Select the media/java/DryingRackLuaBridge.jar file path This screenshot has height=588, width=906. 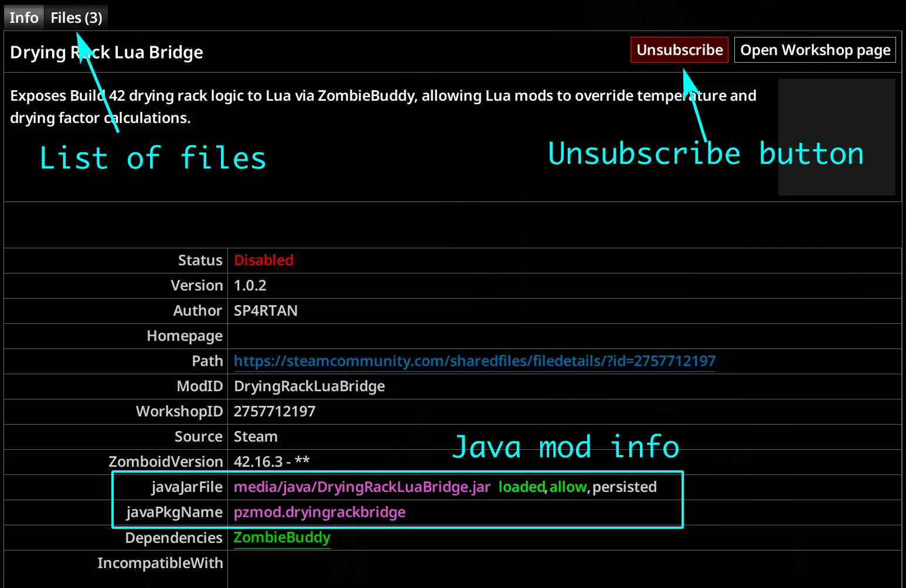tap(362, 487)
